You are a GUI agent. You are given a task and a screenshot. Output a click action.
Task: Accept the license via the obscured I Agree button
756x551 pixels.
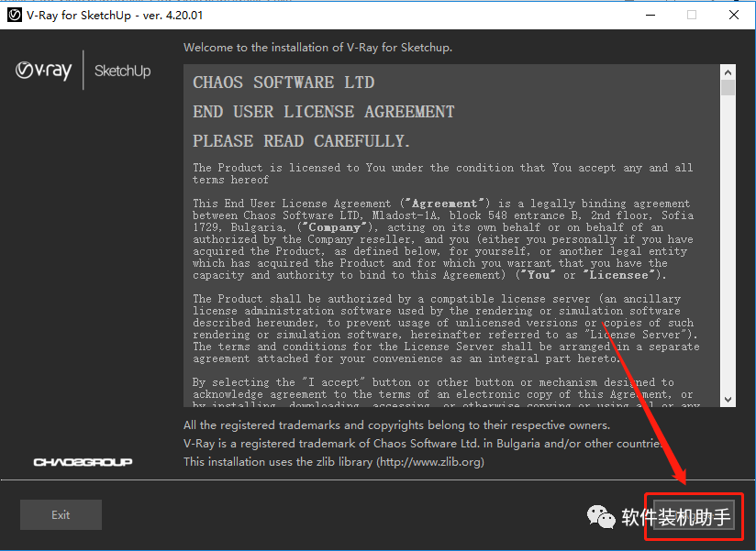[x=694, y=517]
